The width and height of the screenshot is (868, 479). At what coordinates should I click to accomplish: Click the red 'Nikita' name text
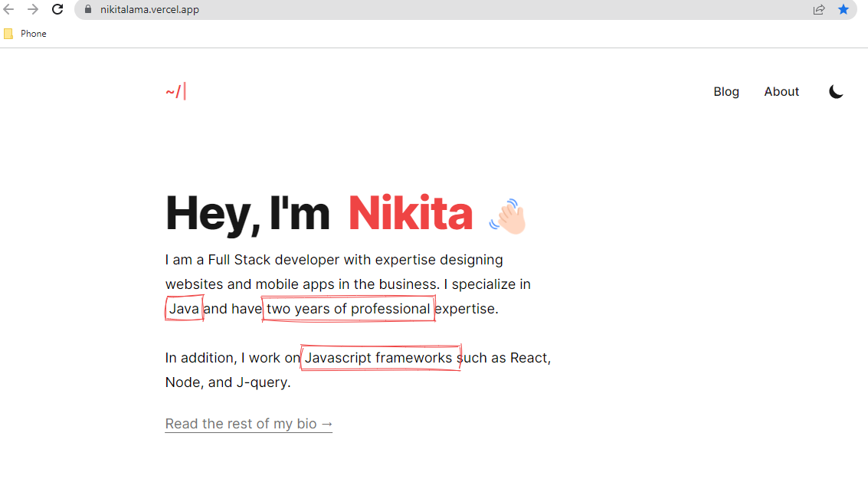(410, 214)
